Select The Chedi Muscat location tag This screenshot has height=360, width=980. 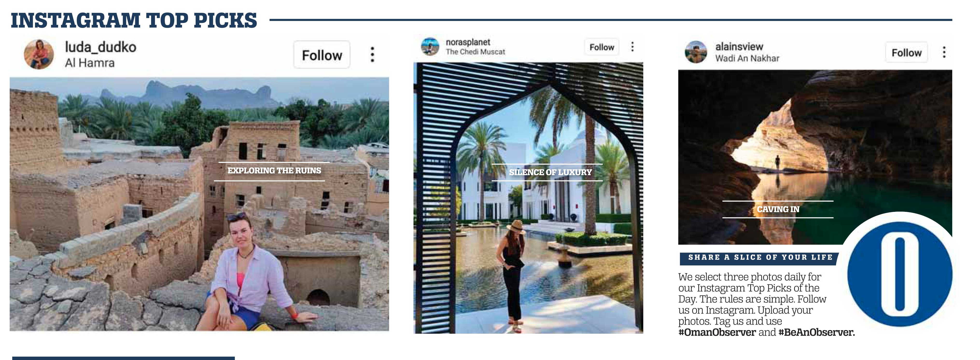(x=476, y=52)
